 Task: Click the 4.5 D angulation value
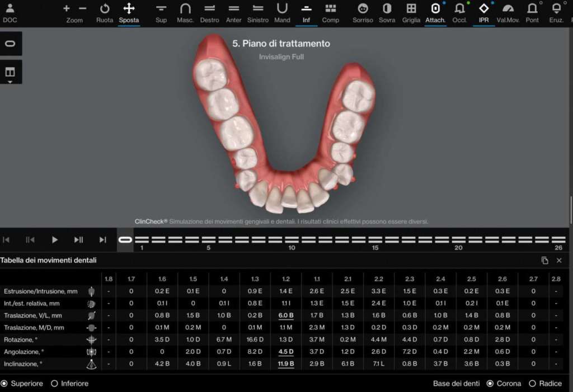(286, 351)
